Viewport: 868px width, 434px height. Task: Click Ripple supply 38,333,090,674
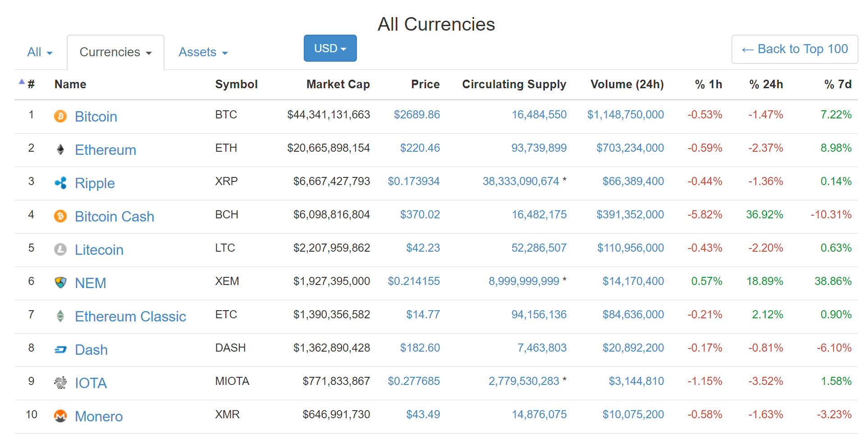pyautogui.click(x=521, y=181)
